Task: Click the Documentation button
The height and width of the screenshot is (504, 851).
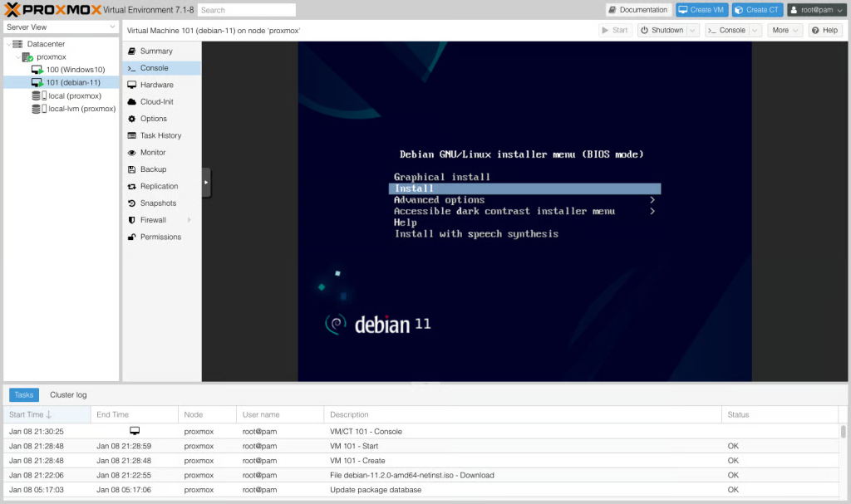Action: click(638, 10)
